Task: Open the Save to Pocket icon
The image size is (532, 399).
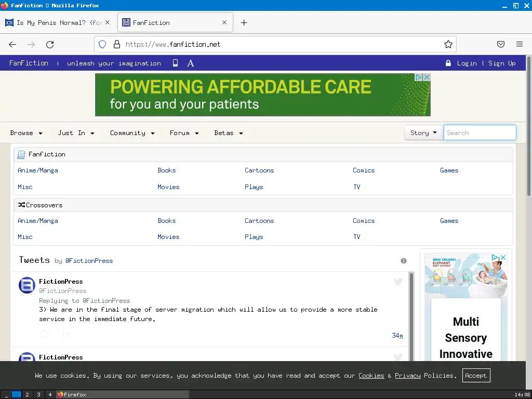Action: [x=501, y=45]
